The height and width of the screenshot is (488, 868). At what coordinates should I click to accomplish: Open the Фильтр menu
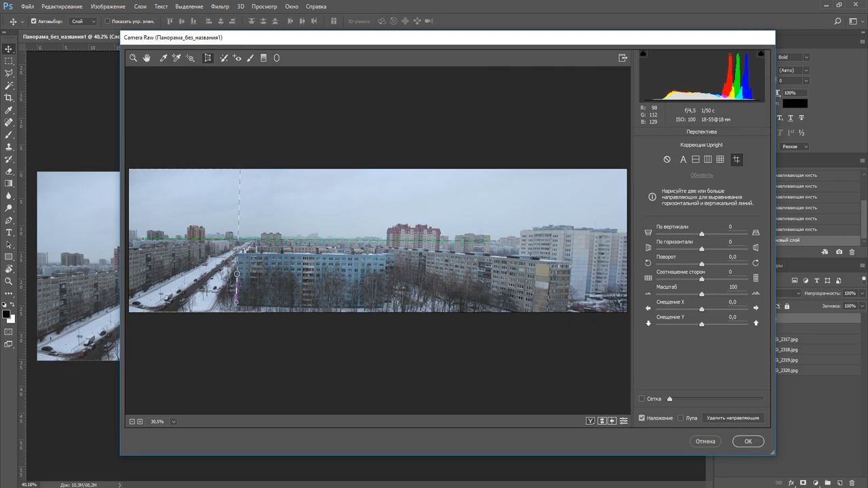coord(220,6)
